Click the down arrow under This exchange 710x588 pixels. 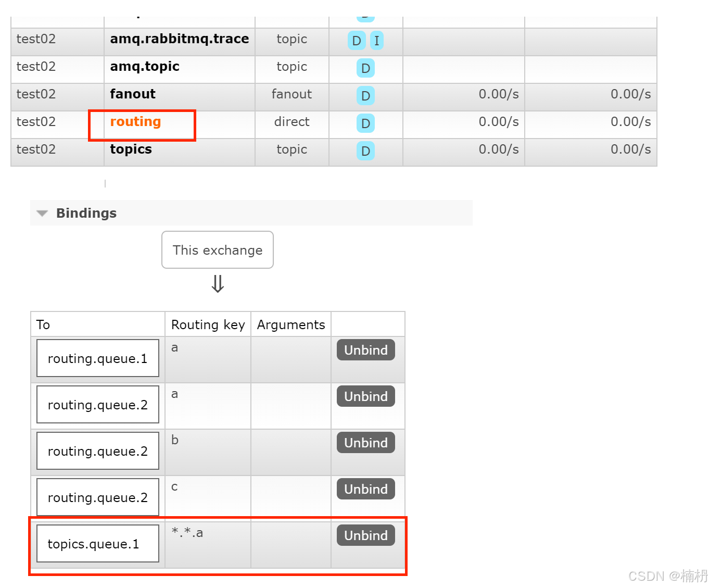click(x=218, y=284)
